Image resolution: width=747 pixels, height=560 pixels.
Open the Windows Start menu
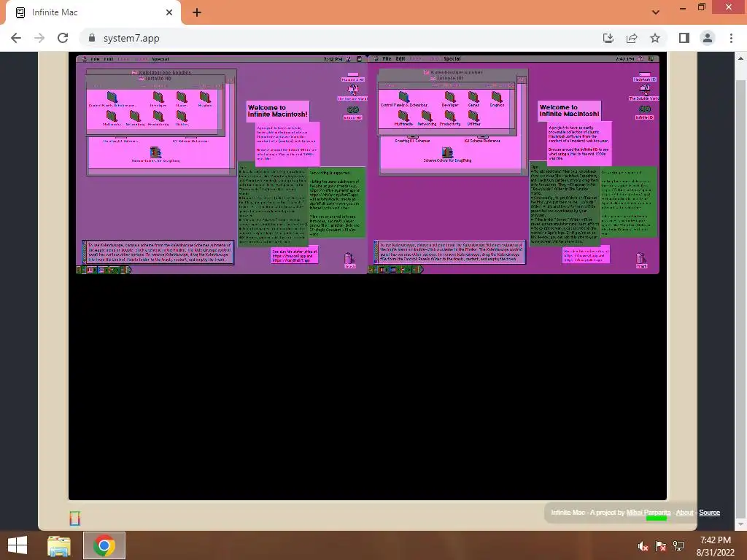[x=18, y=545]
